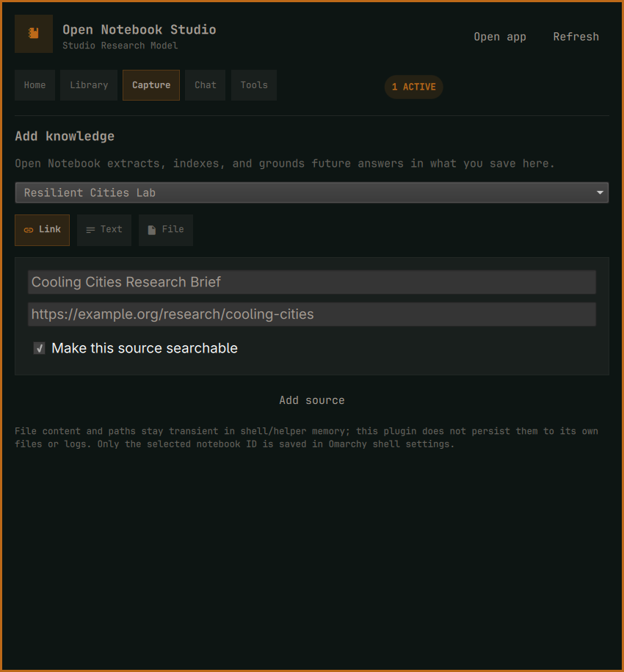Click the document icon on File button
Viewport: 624px width, 672px height.
152,230
